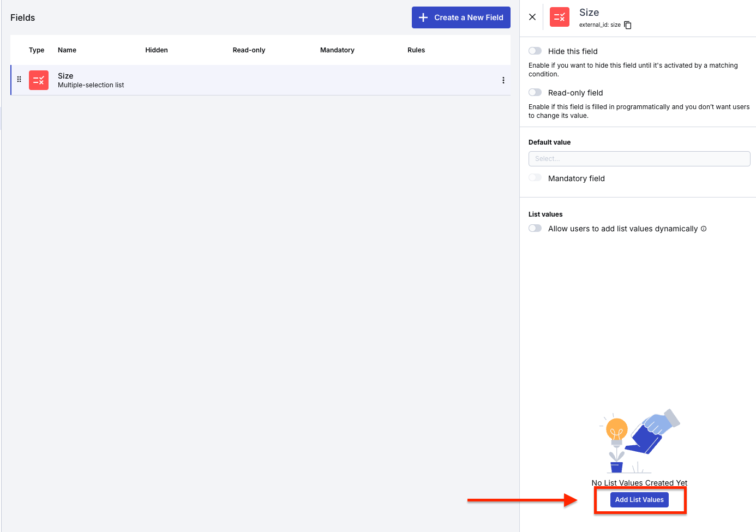This screenshot has height=532, width=756.
Task: Click the Name column header
Action: pos(67,50)
